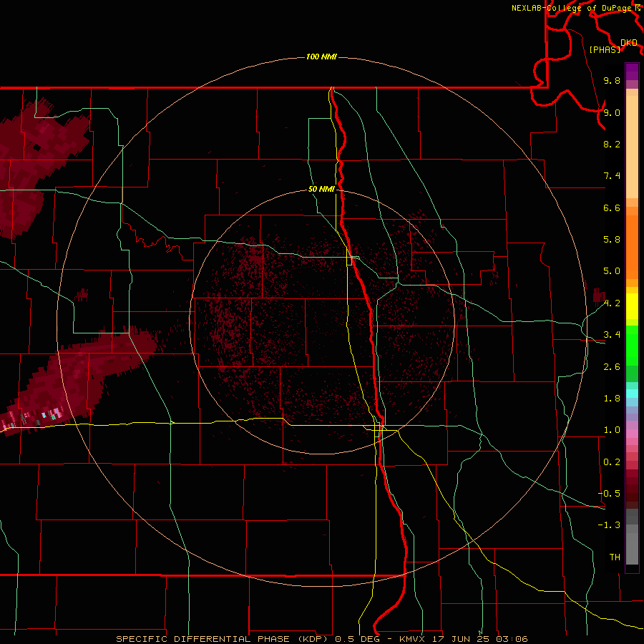Click the 50 NMI range ring label

pos(321,189)
